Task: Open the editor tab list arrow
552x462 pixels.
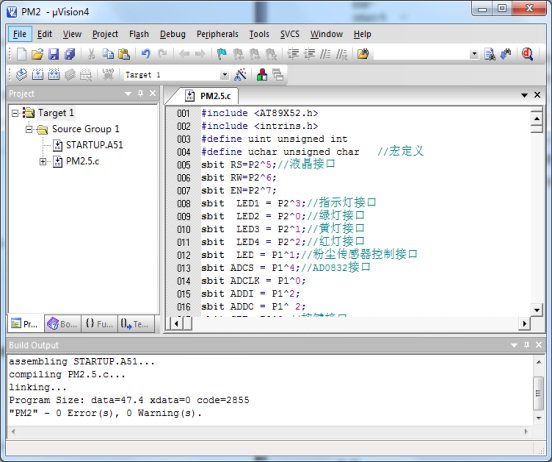Action: point(525,95)
